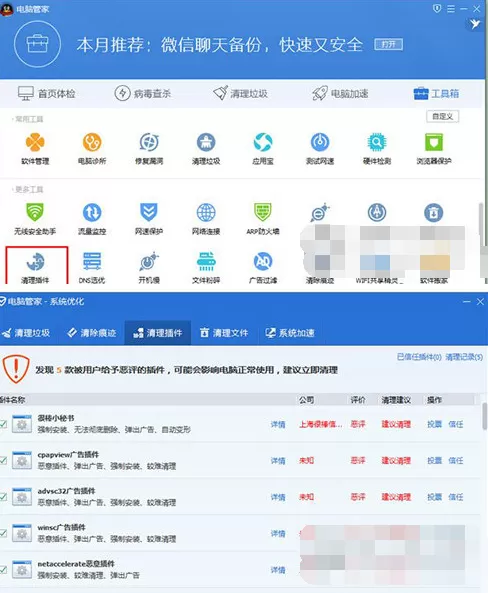Click the 评价 column header
This screenshot has width=488, height=593.
click(x=357, y=400)
